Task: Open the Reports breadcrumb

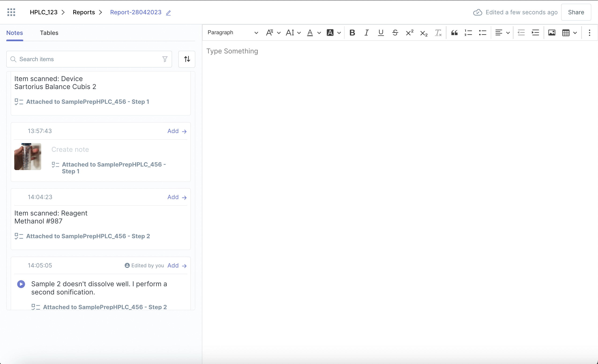Action: pyautogui.click(x=84, y=12)
